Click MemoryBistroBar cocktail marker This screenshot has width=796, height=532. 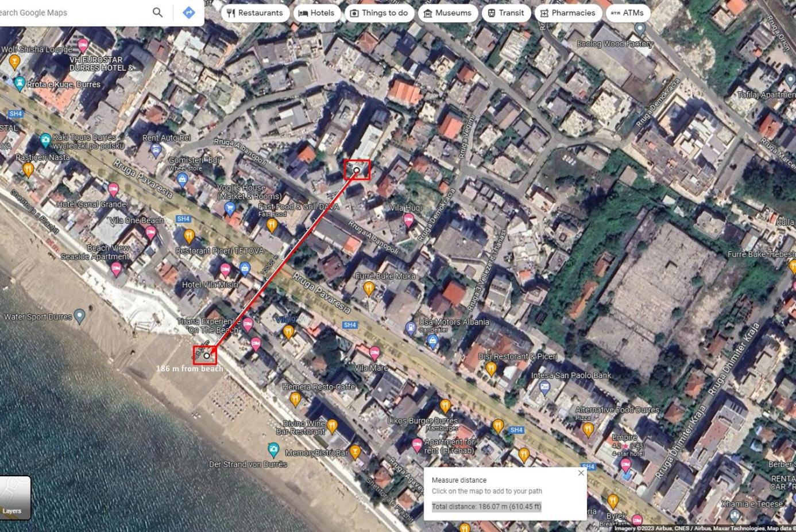(x=355, y=453)
